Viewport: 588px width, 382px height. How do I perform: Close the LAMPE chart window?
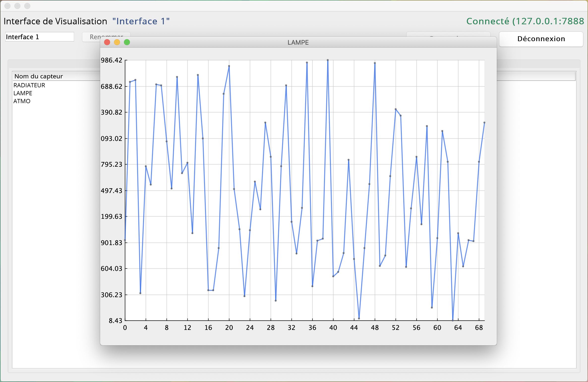click(x=107, y=42)
